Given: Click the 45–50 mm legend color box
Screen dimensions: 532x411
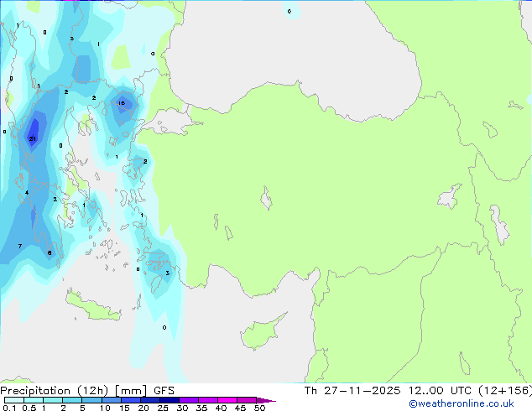Looking at the screenshot, I should (x=247, y=400).
